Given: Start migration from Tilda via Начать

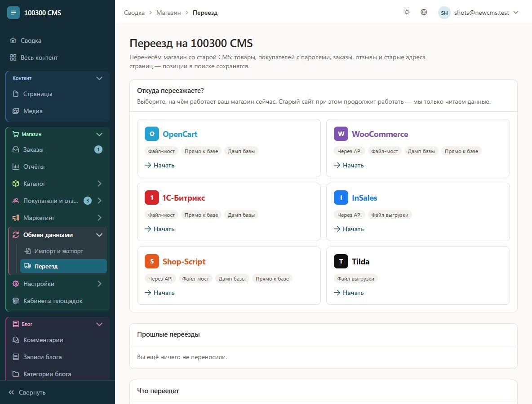Looking at the screenshot, I should tap(349, 293).
